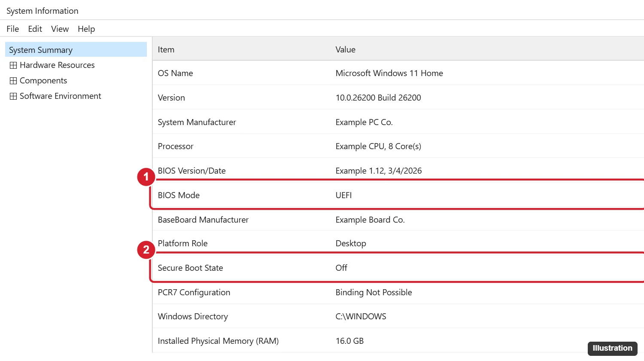Screen dimensions: 644x361
Task: Expand the Hardware Resources node
Action: coord(13,65)
